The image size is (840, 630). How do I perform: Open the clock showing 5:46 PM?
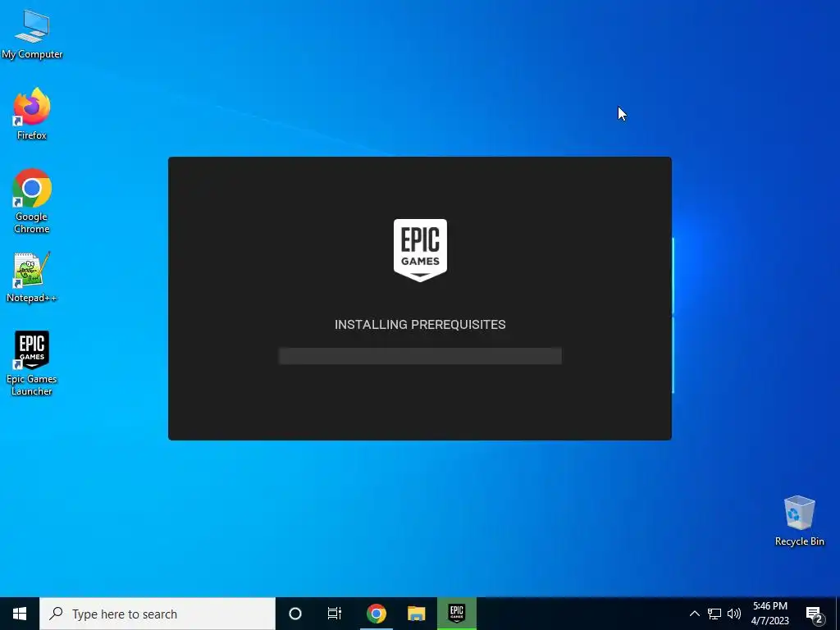click(769, 614)
